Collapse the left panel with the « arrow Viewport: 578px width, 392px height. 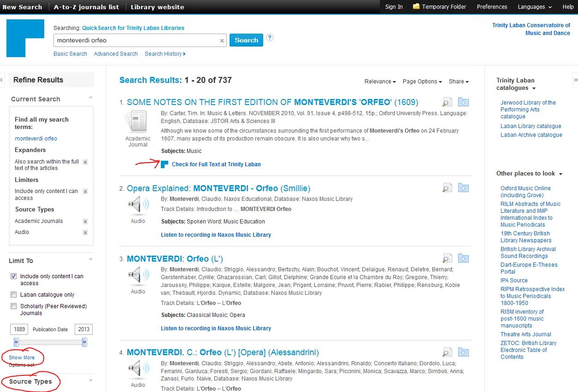pyautogui.click(x=2, y=80)
